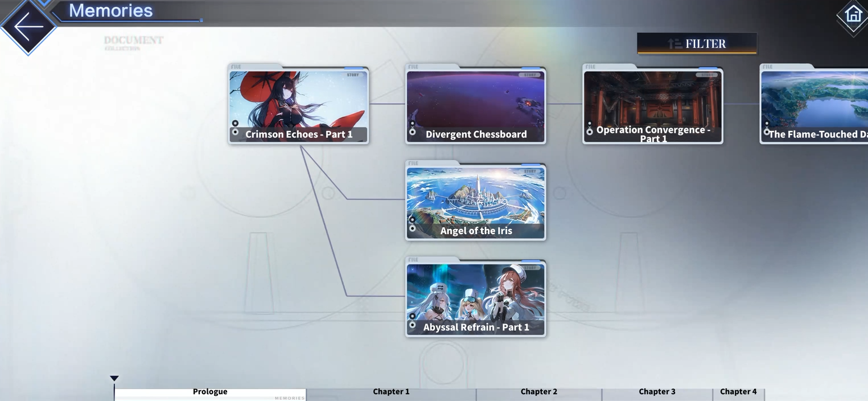Open the Angel of the Iris card
The width and height of the screenshot is (868, 401).
[475, 200]
